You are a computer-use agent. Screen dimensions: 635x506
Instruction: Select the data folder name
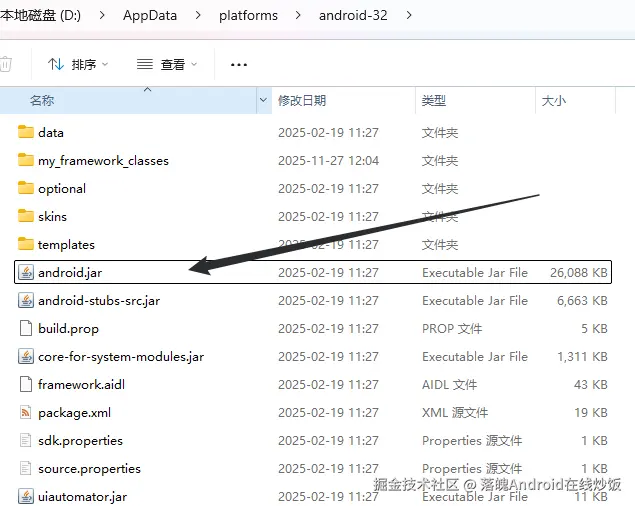click(51, 132)
